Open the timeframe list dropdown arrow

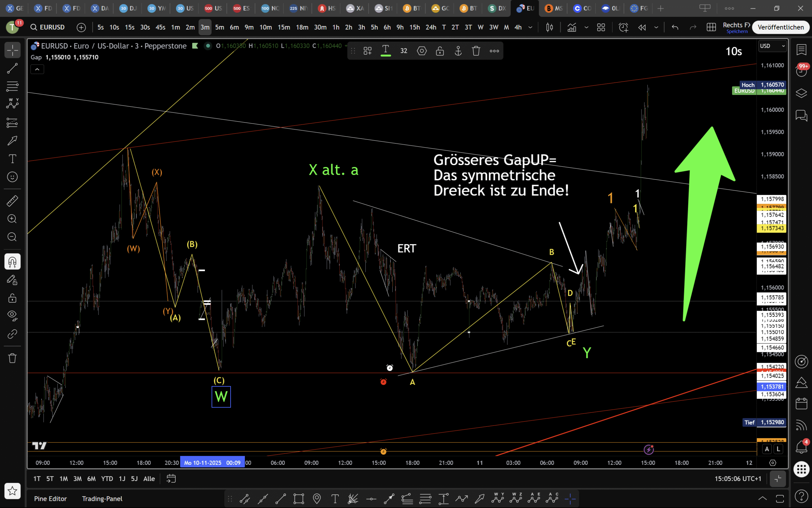point(530,27)
